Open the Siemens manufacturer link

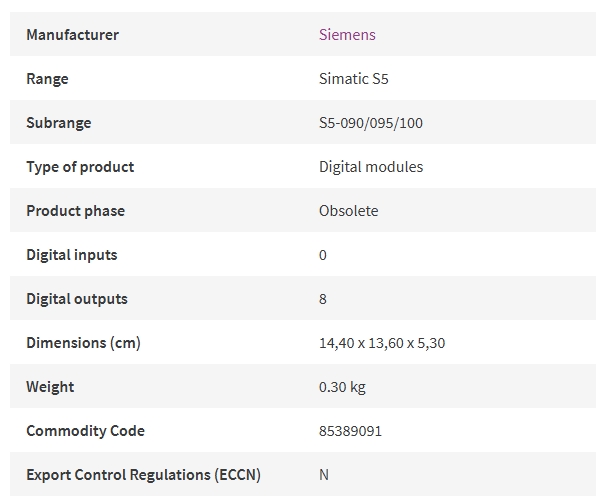coord(347,35)
